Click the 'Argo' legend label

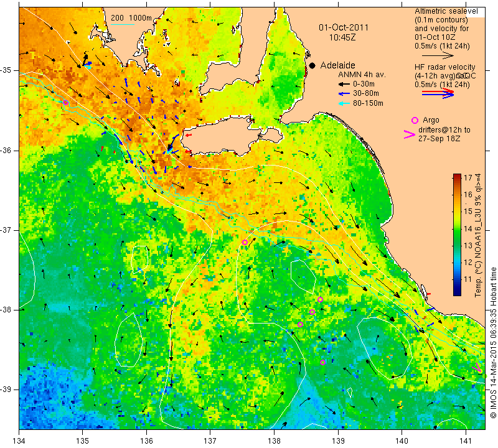point(431,120)
